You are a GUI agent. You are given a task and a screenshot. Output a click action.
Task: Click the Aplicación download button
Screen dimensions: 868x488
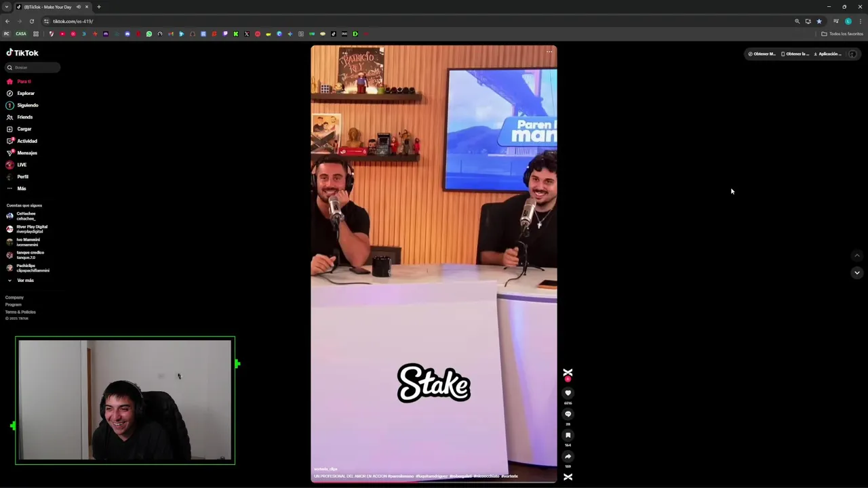coord(828,54)
